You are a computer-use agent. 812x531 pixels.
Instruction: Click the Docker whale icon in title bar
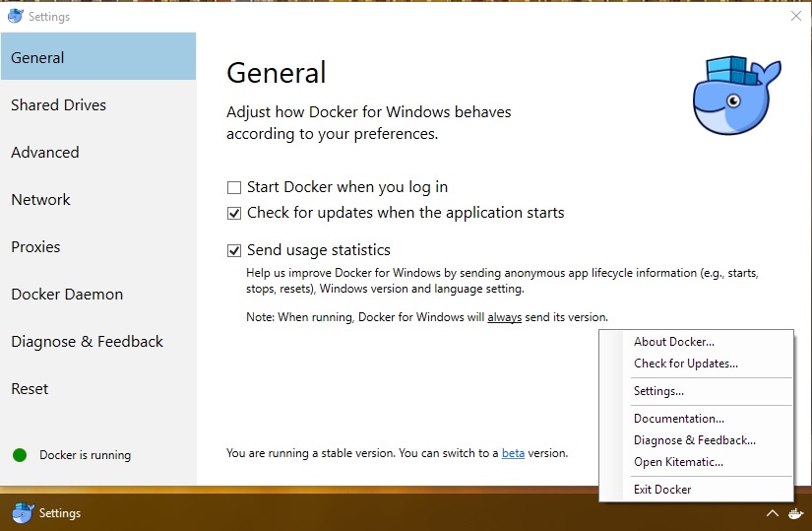point(16,16)
